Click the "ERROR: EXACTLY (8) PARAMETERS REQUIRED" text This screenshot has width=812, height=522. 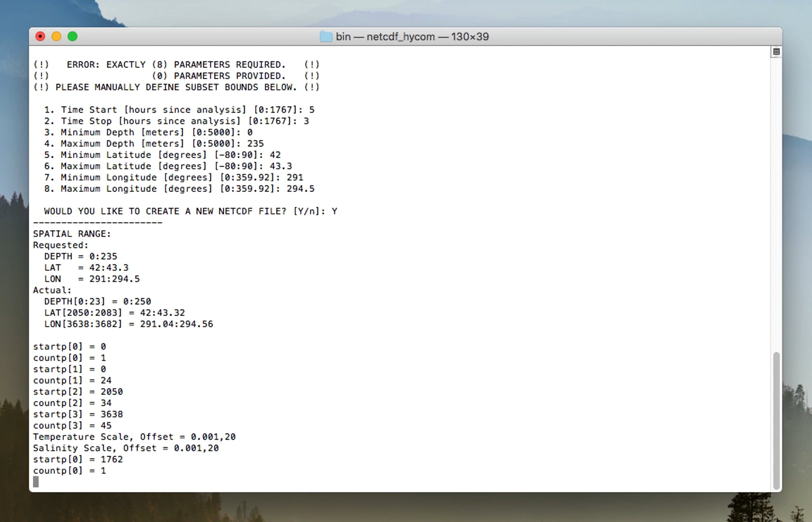coord(176,65)
